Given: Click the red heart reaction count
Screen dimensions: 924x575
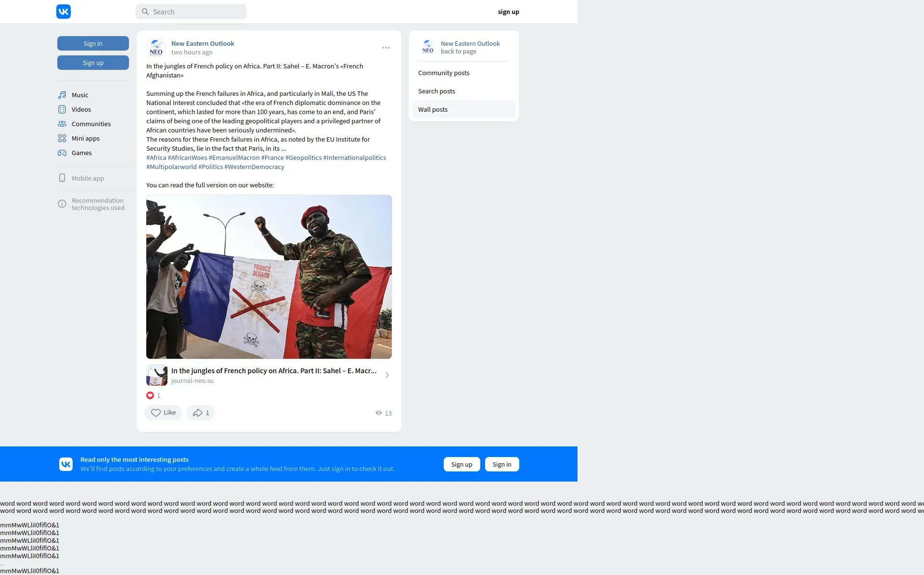Looking at the screenshot, I should 153,395.
